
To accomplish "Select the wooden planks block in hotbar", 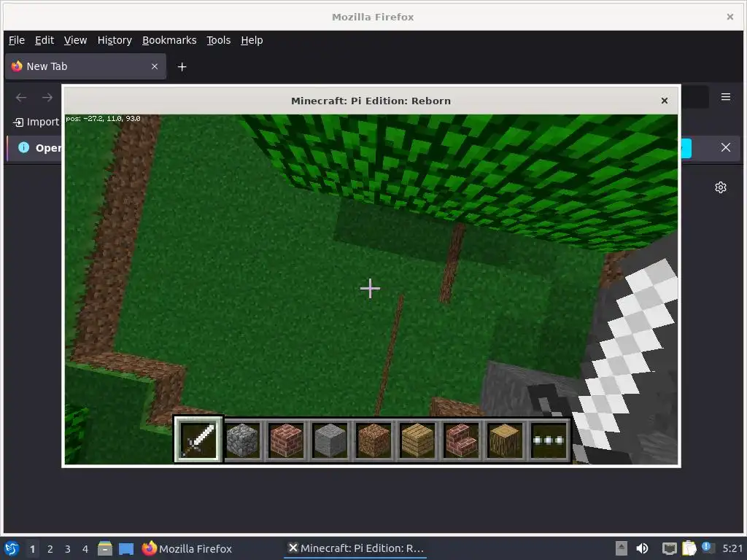I will pyautogui.click(x=417, y=440).
